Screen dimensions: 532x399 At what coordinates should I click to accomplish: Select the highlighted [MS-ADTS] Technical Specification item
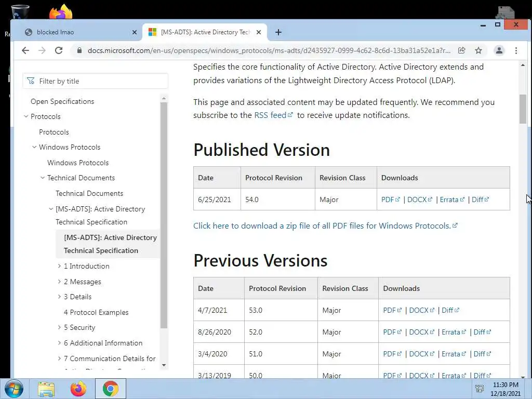(108, 244)
